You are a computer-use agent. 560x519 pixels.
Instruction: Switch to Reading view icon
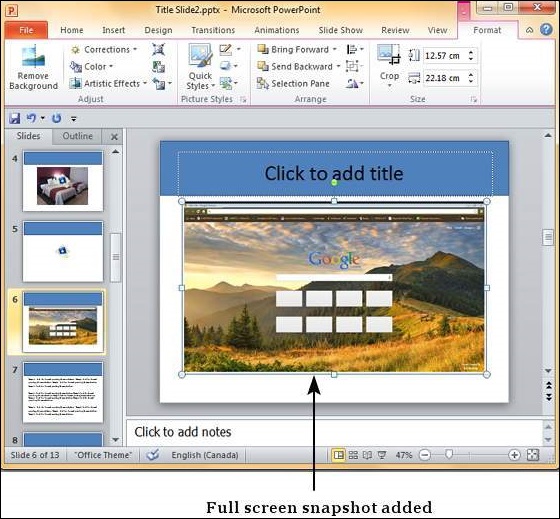367,455
